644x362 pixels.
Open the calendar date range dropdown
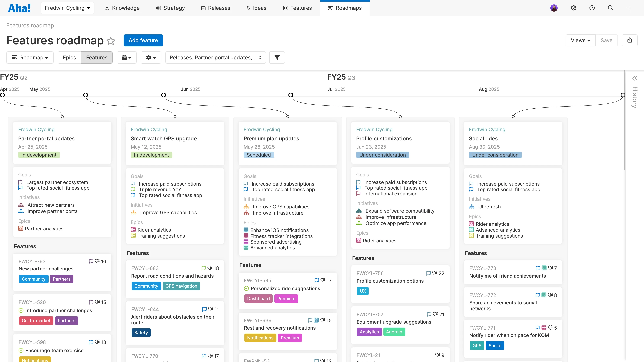tap(127, 58)
